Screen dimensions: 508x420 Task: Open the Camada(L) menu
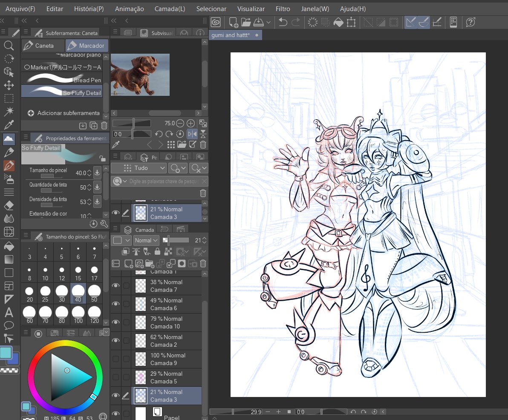170,9
